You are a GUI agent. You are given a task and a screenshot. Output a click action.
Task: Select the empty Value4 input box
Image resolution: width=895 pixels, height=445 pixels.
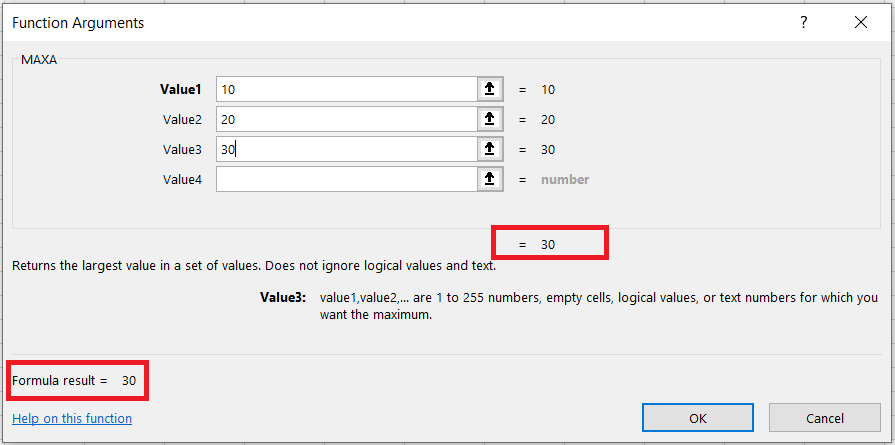(x=345, y=179)
